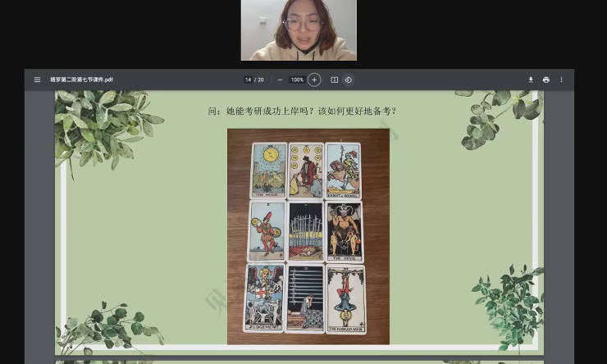Image resolution: width=607 pixels, height=364 pixels.
Task: Click The Hanged Man tarot card
Action: coord(345,298)
